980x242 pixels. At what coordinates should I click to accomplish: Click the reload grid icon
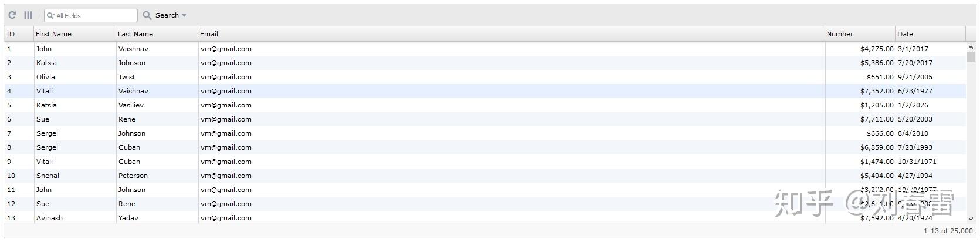12,15
